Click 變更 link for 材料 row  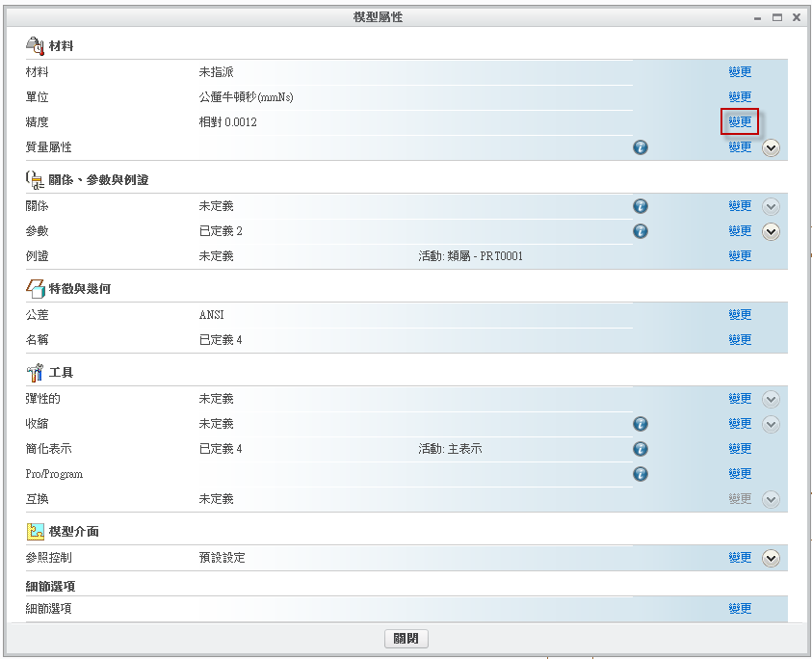click(740, 72)
